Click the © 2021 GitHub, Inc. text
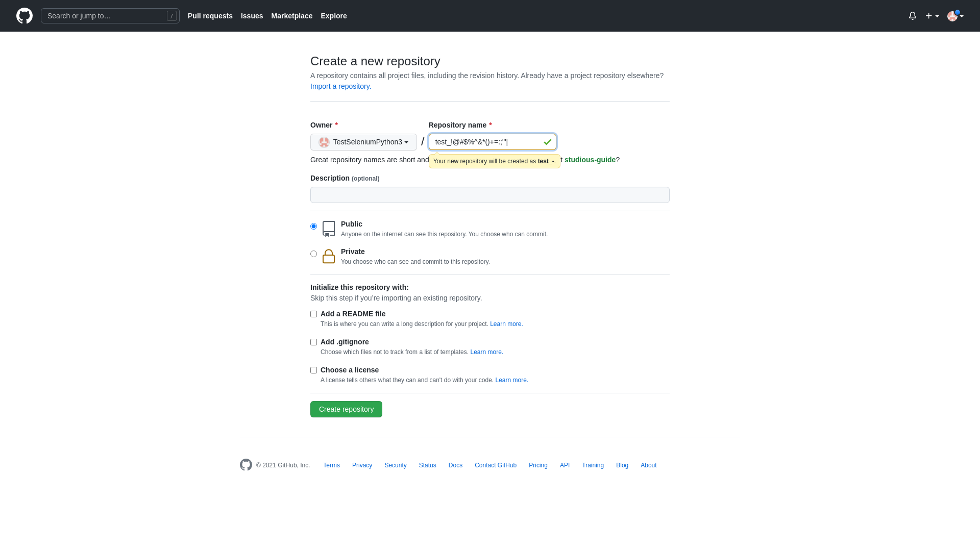 pyautogui.click(x=283, y=465)
